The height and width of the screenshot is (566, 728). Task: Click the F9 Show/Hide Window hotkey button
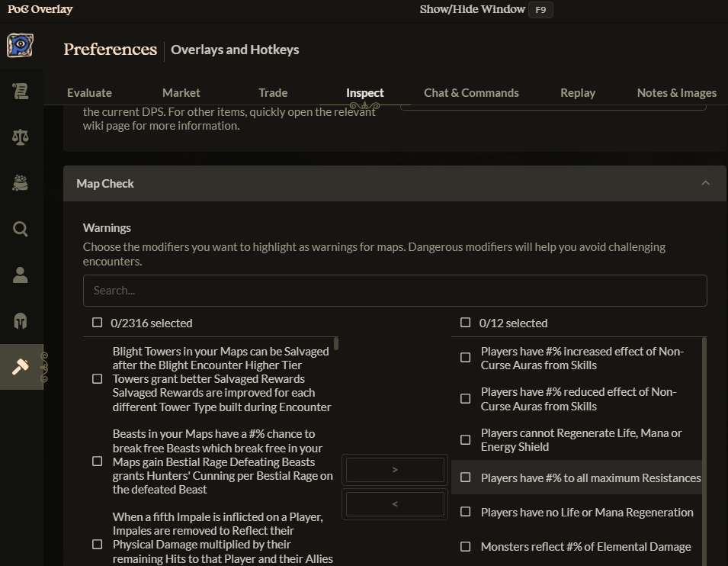pos(540,10)
